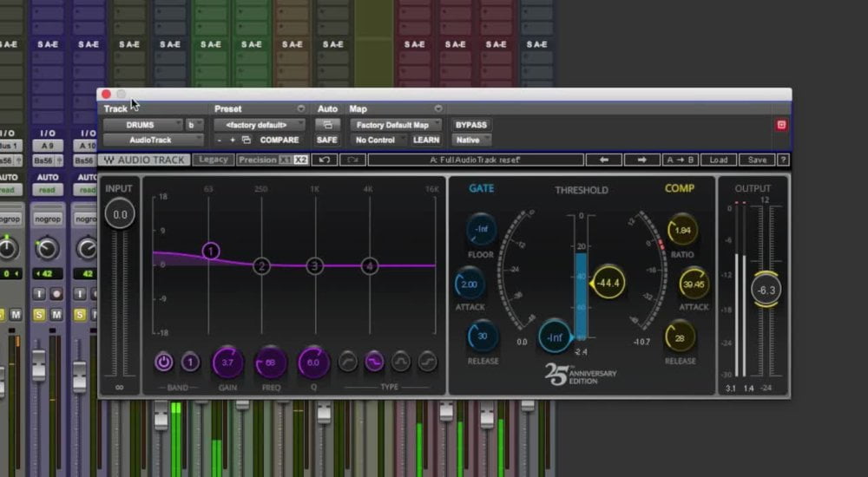Open the AudioTrack plugin selector dropdown
This screenshot has height=477, width=868.
click(x=154, y=140)
